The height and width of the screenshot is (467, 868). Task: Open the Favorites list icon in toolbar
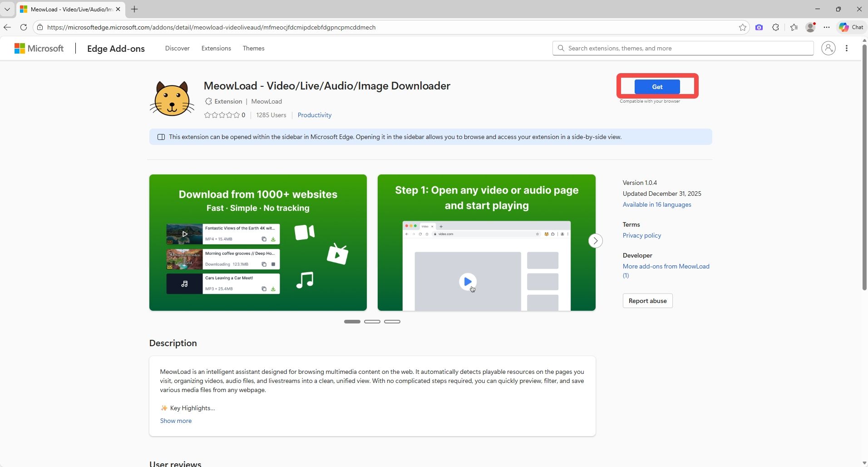(x=794, y=27)
